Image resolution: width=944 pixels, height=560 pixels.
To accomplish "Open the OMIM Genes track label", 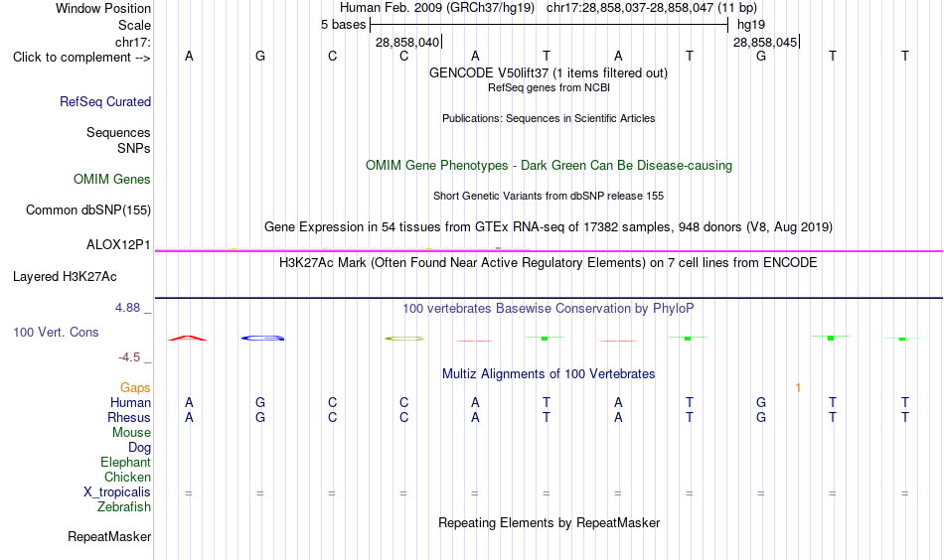I will 112,180.
